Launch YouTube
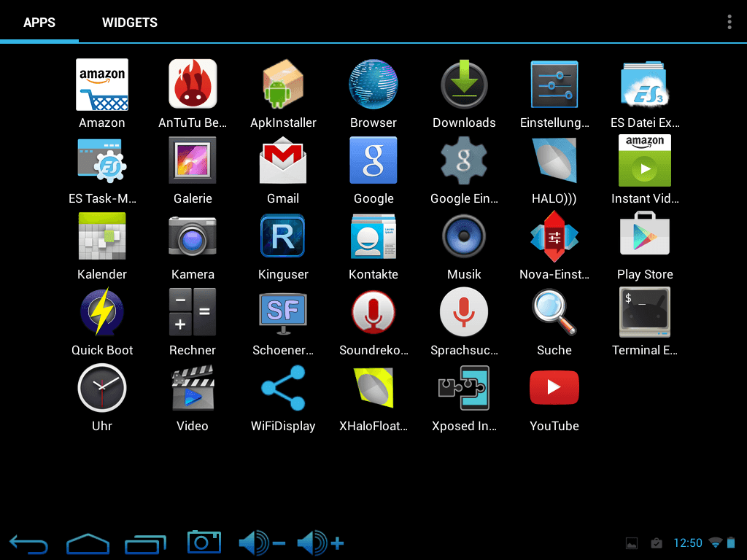 pos(554,388)
